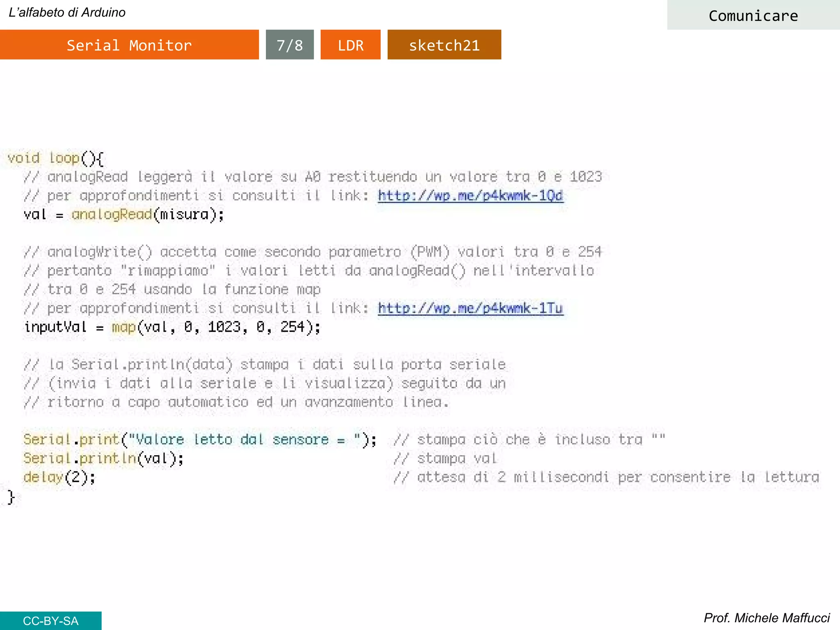Click the L'alfabeto di Arduino title
This screenshot has width=840, height=630.
click(x=67, y=12)
